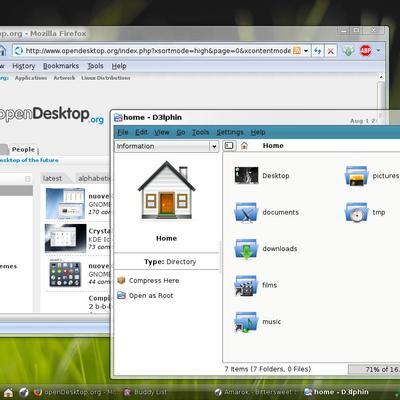The image size is (400, 400).
Task: Open the tmp folder icon
Action: 356,212
